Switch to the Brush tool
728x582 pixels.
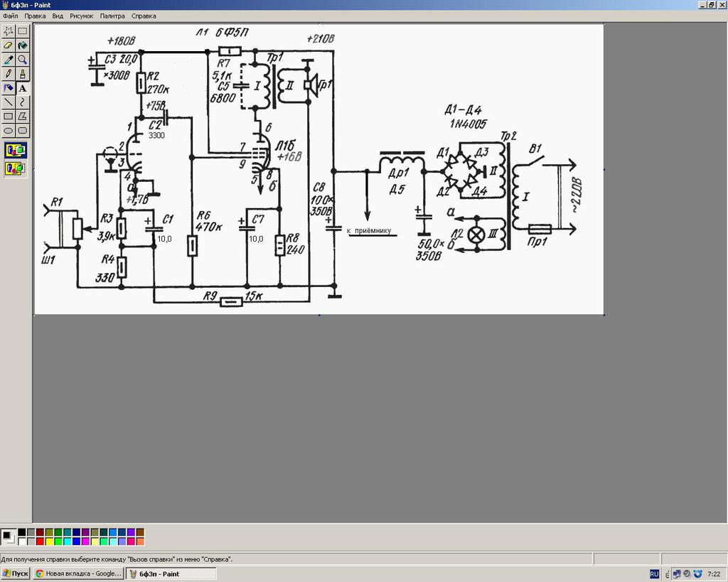coord(22,74)
